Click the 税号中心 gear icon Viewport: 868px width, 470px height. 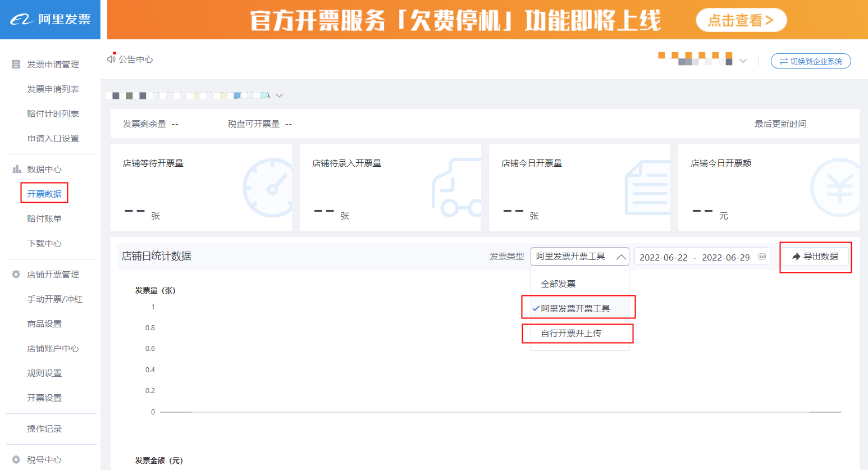click(16, 459)
